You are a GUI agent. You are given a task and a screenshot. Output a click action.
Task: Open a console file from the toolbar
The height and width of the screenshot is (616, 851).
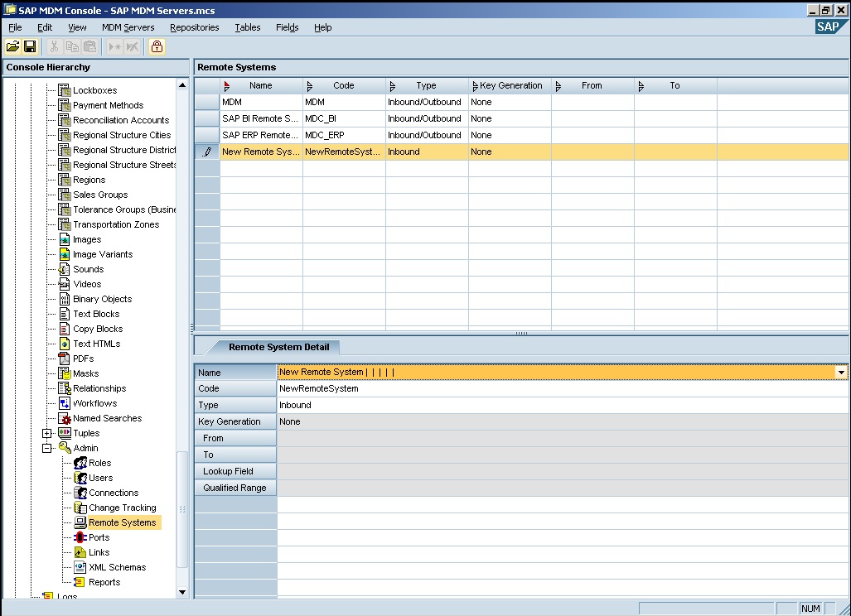coord(12,46)
